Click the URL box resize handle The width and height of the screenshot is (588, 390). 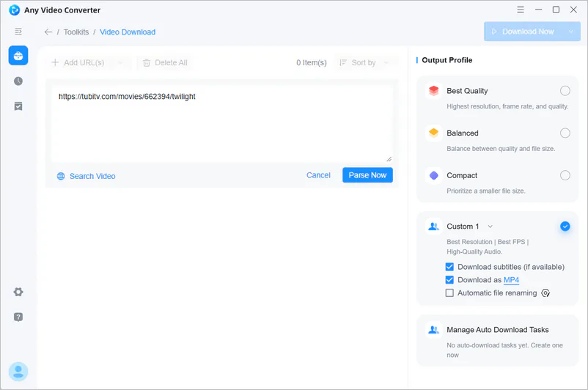point(389,159)
